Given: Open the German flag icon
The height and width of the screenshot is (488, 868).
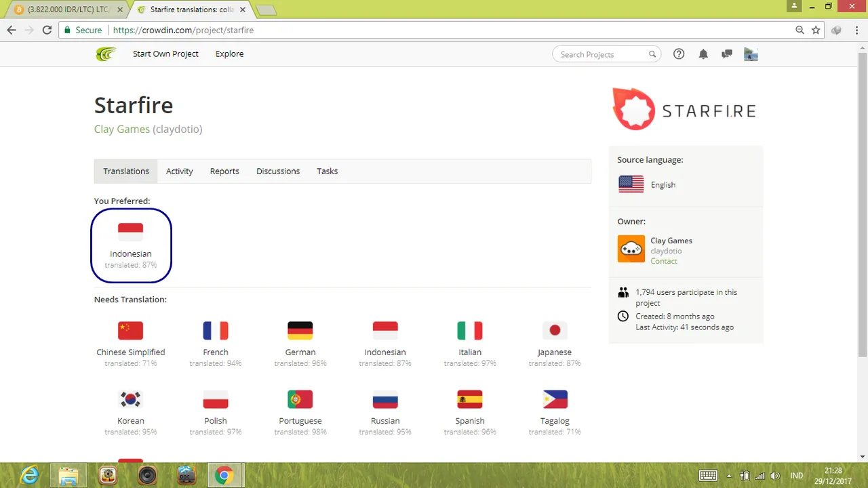Looking at the screenshot, I should click(x=300, y=330).
